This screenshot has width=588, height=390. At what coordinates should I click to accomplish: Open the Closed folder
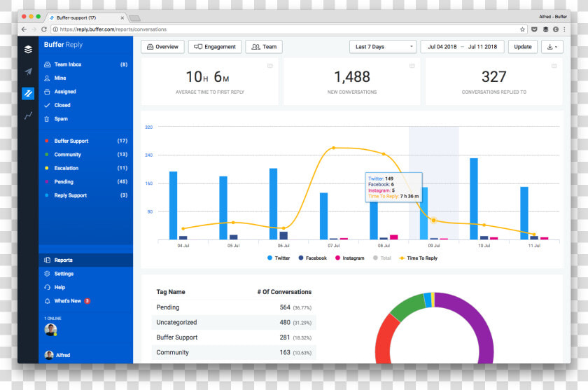[x=85, y=105]
